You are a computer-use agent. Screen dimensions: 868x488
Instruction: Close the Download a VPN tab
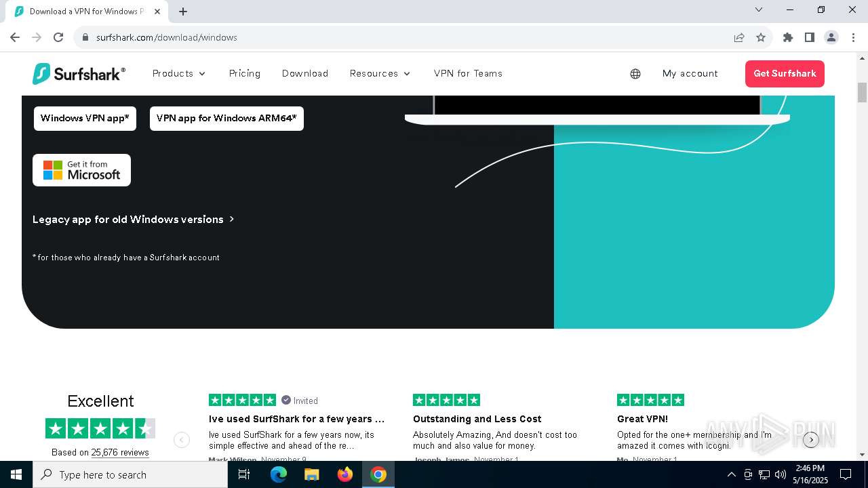[157, 12]
